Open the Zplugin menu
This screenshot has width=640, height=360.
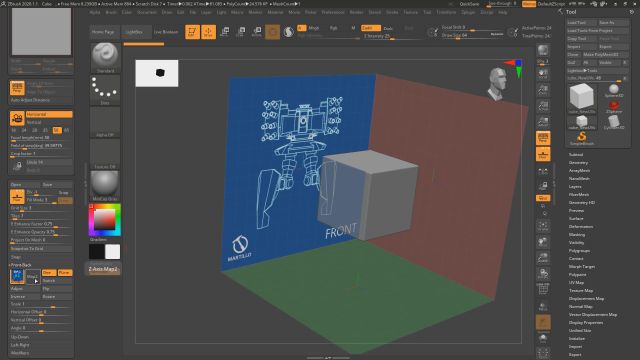coord(468,12)
